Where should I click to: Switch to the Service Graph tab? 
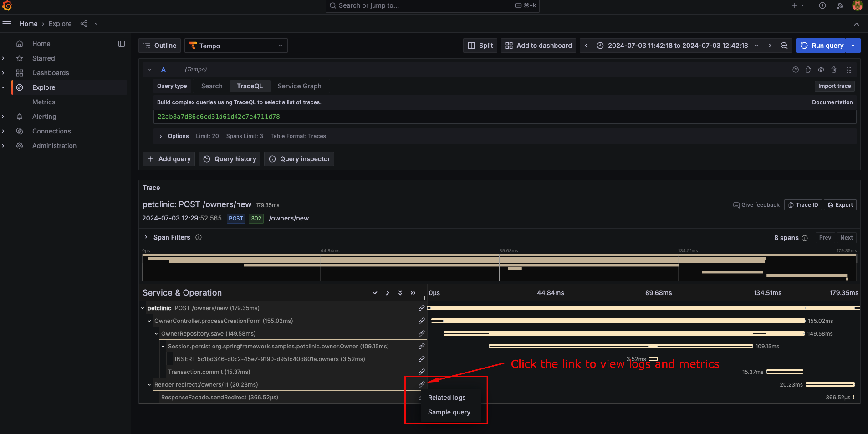tap(299, 86)
